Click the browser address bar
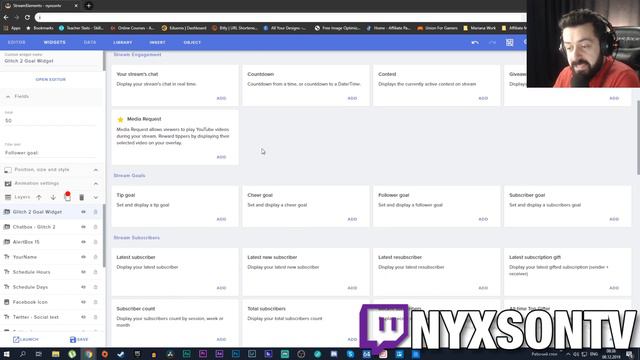Image resolution: width=640 pixels, height=360 pixels. (280, 18)
